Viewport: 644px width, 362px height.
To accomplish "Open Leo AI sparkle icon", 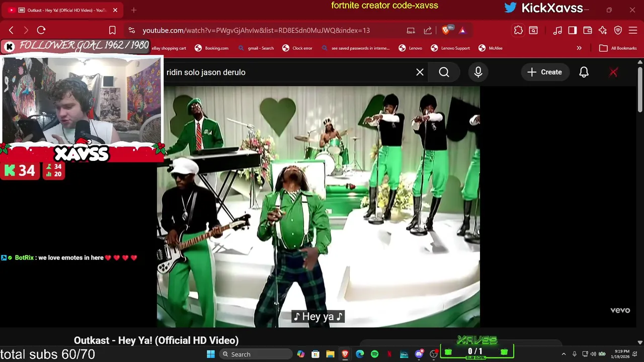I will (x=603, y=30).
